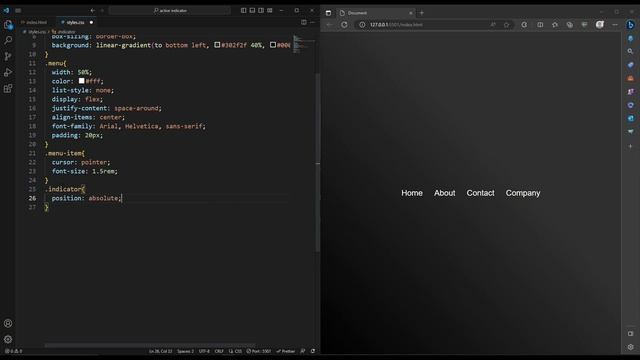Close the Document browser tab

[x=411, y=13]
